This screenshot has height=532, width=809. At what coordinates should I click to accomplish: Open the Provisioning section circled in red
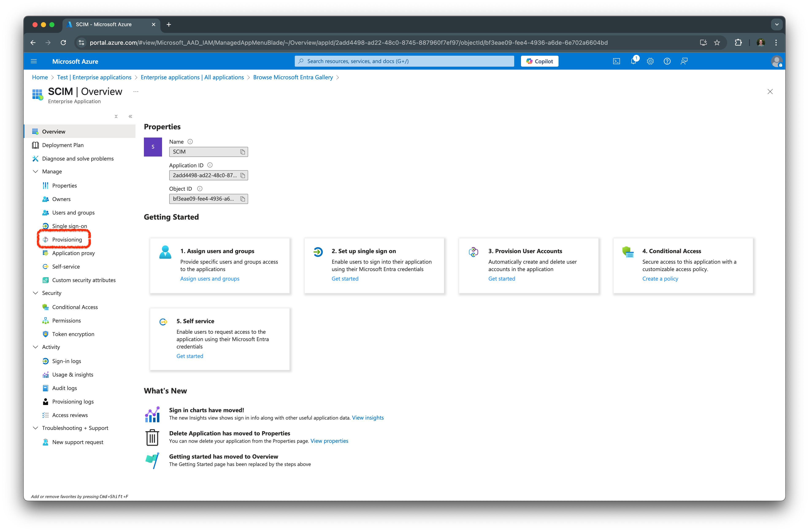pyautogui.click(x=67, y=239)
